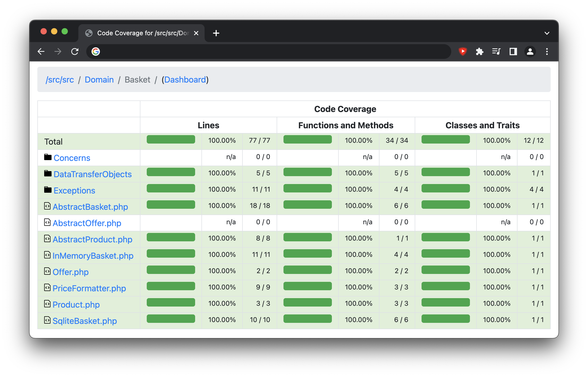Open a new tab with plus button
Screen dimensions: 588x377
point(216,33)
